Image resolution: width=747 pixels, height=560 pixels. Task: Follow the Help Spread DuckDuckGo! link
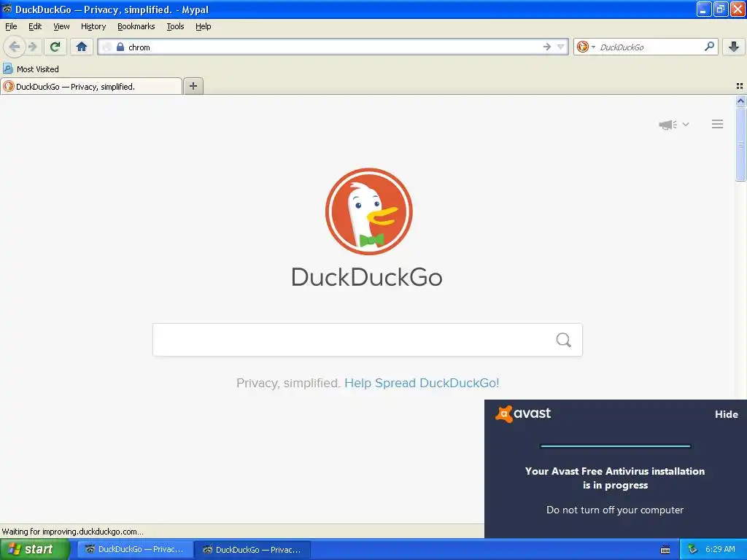click(422, 383)
